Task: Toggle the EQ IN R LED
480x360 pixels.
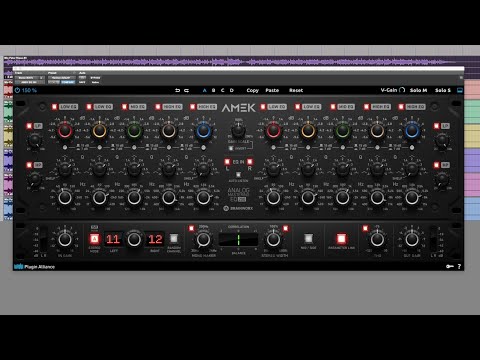Action: 250,162
